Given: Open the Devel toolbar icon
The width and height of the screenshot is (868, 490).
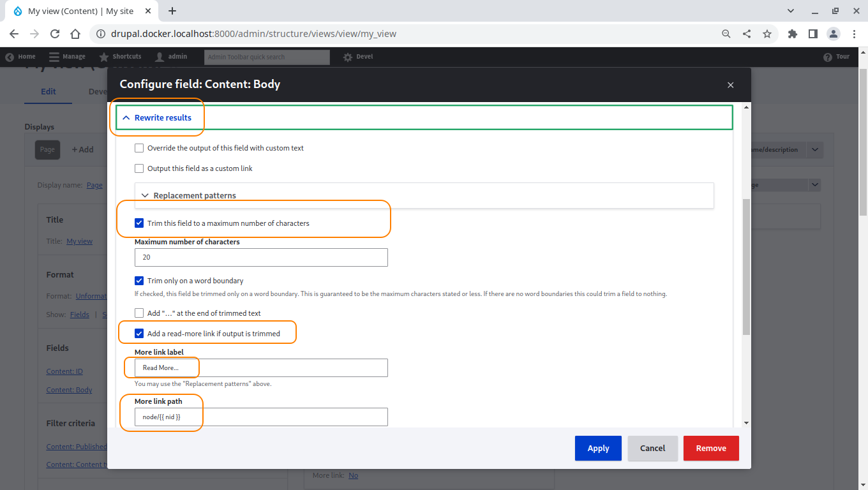Looking at the screenshot, I should pyautogui.click(x=347, y=56).
